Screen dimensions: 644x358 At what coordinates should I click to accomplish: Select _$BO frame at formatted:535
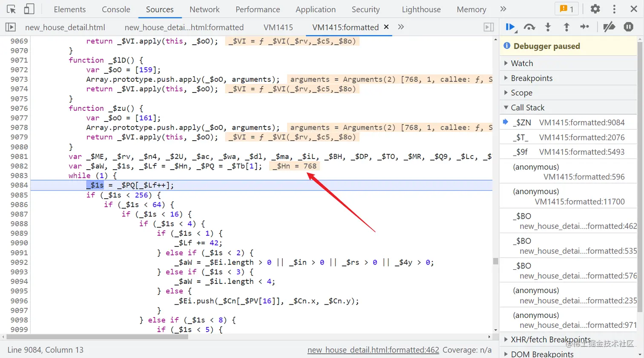point(568,246)
